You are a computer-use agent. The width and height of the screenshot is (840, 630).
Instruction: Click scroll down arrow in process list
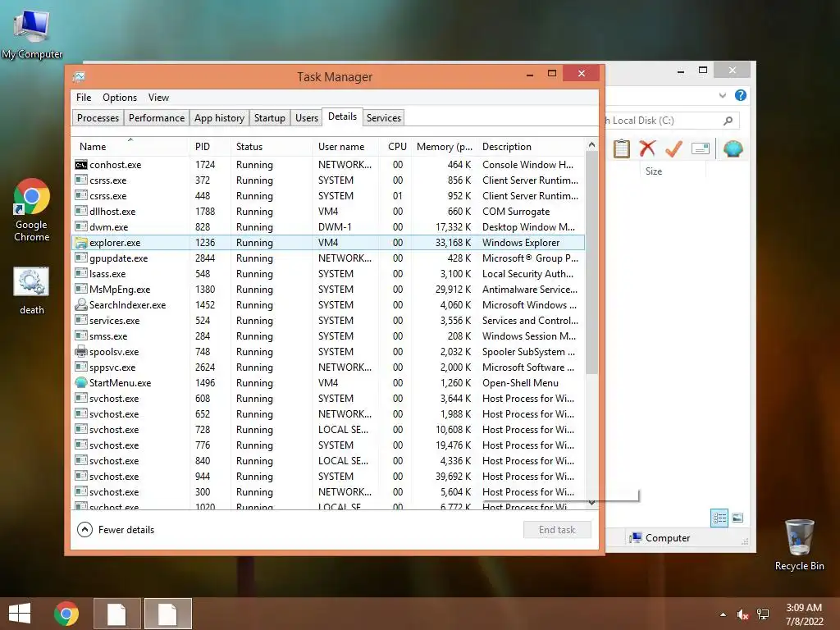pyautogui.click(x=591, y=503)
